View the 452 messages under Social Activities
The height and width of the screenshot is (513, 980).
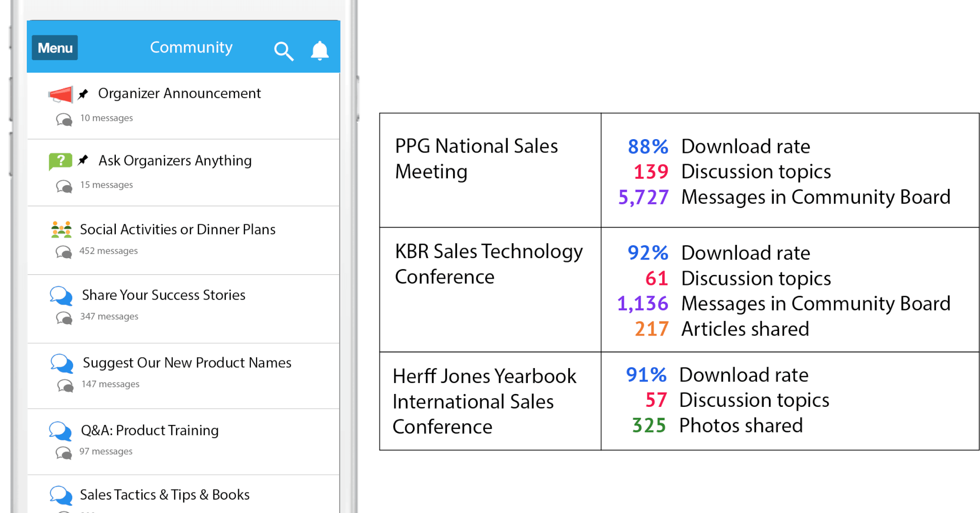[108, 251]
